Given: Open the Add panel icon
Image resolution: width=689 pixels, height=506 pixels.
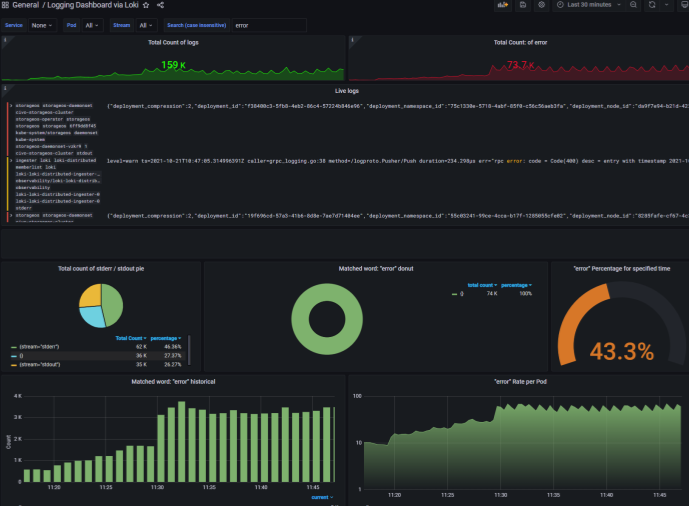Looking at the screenshot, I should point(502,5).
